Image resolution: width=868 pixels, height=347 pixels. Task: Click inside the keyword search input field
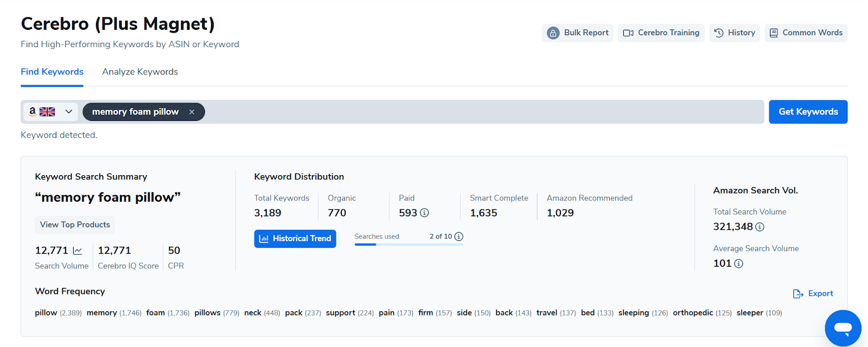tap(483, 112)
